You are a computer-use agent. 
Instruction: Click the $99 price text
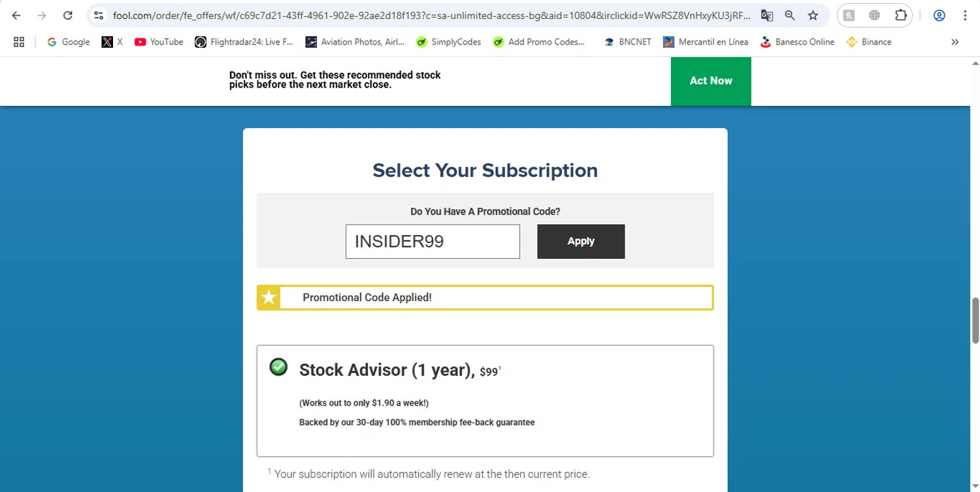(x=489, y=372)
